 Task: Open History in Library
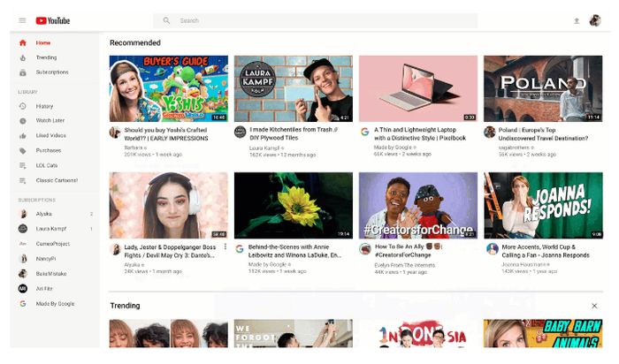[x=55, y=107]
